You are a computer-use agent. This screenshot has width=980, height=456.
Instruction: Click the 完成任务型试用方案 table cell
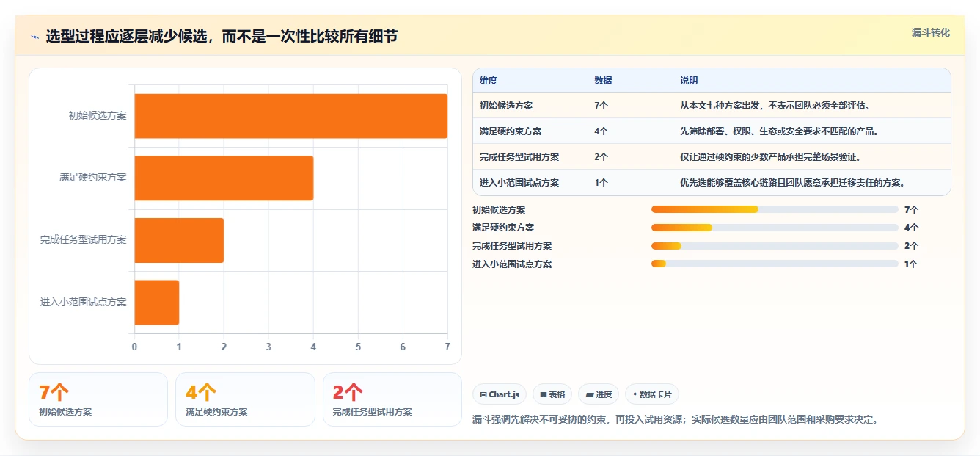(x=519, y=157)
